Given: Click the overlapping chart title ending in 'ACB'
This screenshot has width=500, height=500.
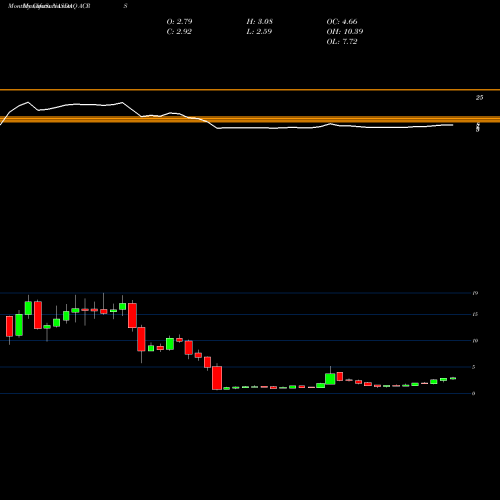Looking at the screenshot, I should pos(49,6).
